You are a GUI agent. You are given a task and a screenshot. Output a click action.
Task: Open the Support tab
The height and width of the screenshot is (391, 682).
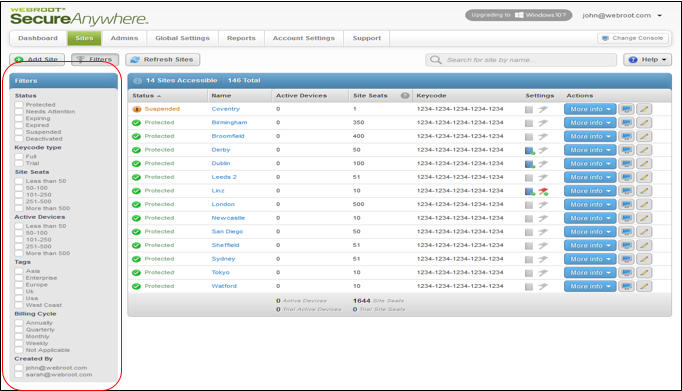click(366, 38)
